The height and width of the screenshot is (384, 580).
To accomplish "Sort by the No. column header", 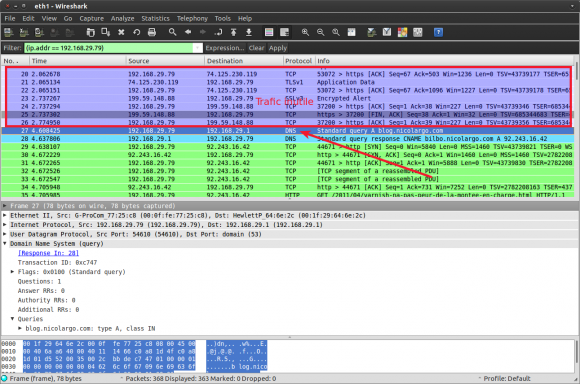I will (15, 61).
